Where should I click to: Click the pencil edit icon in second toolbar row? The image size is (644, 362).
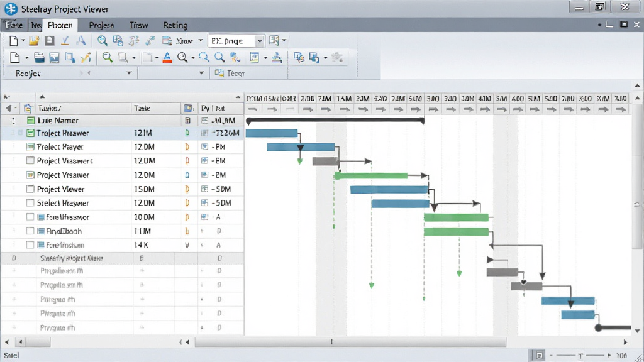point(86,57)
